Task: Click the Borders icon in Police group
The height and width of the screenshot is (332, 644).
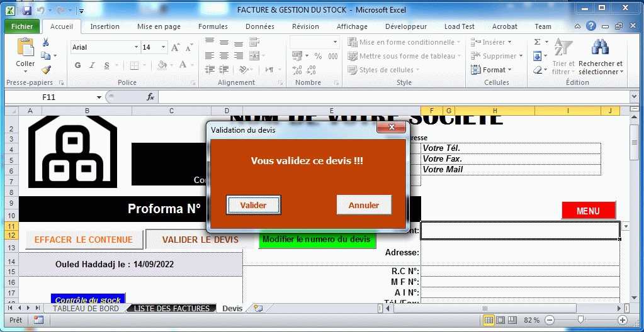Action: tap(134, 65)
